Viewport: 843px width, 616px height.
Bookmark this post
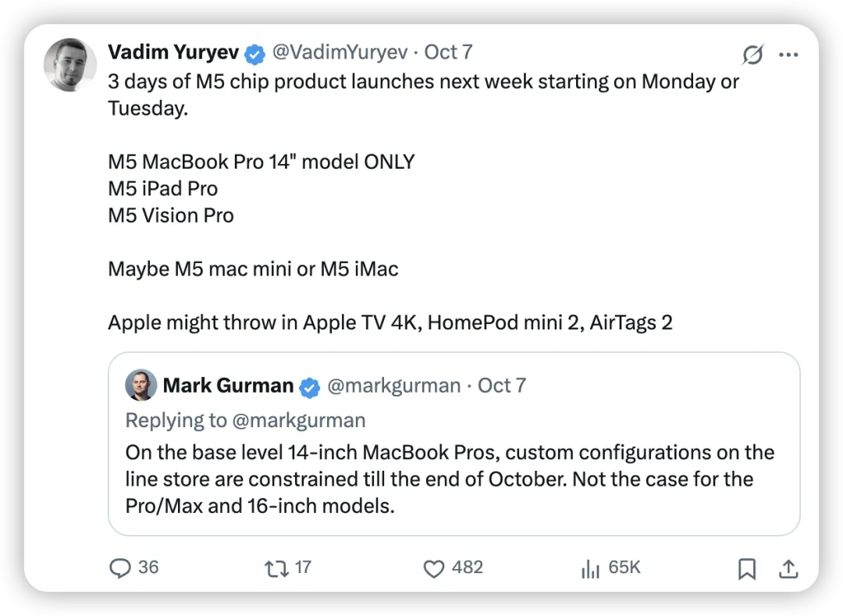pyautogui.click(x=747, y=568)
